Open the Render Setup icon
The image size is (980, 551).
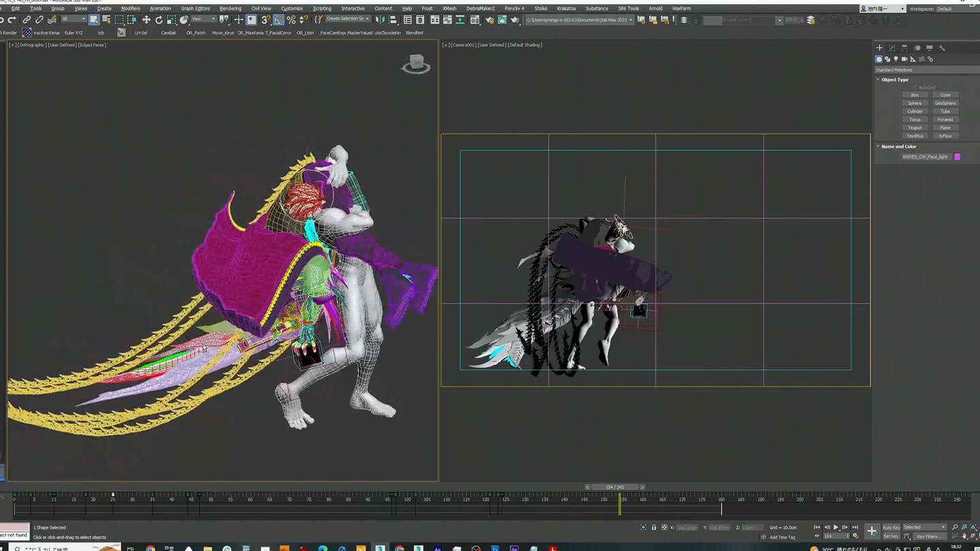[x=490, y=20]
